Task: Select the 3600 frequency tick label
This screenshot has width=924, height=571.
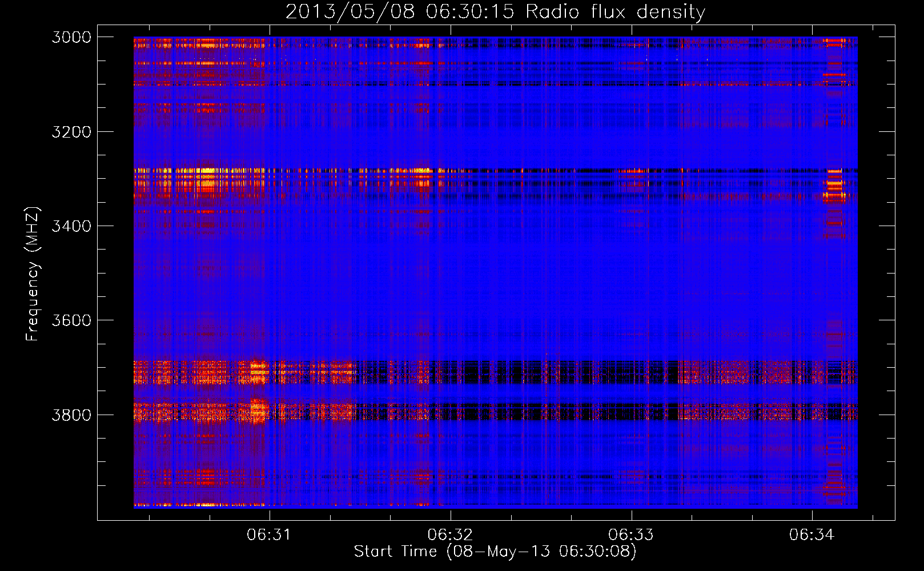Action: pyautogui.click(x=71, y=320)
